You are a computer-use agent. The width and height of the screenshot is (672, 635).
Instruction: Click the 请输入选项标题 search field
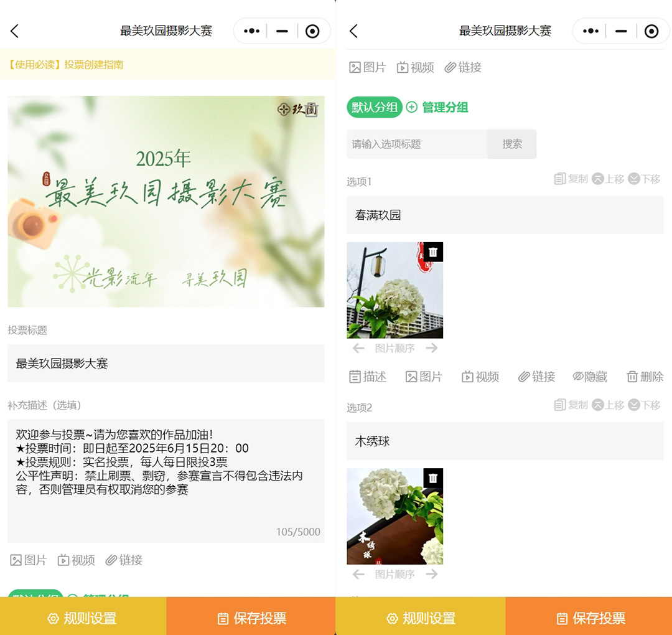(x=416, y=144)
